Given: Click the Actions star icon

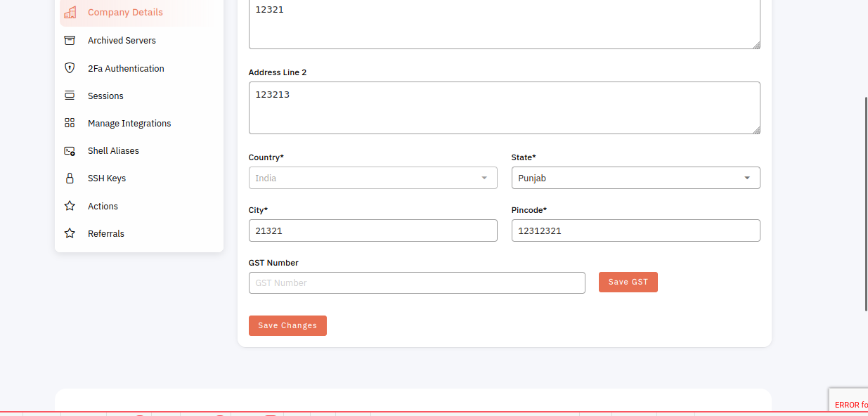Looking at the screenshot, I should [70, 206].
